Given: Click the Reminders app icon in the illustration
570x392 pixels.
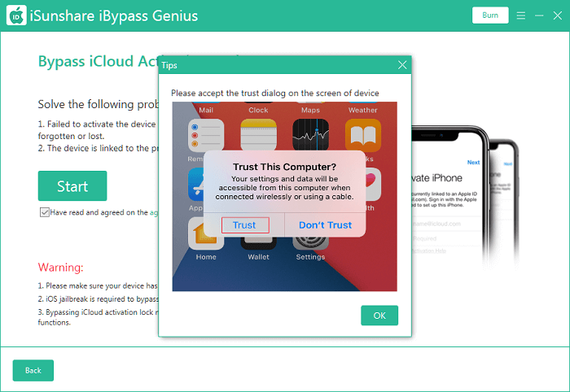Looking at the screenshot, I should point(206,135).
